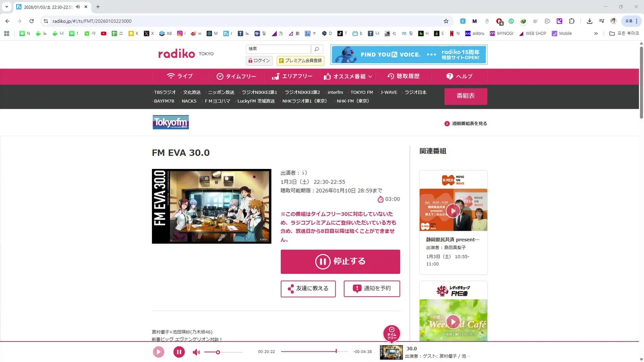Mute audio with the speaker icon

[196, 352]
